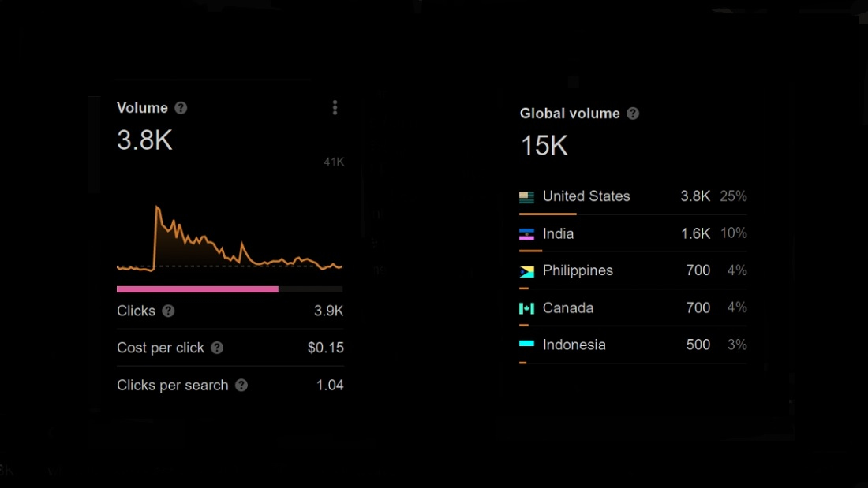Image resolution: width=868 pixels, height=488 pixels.
Task: Click the Clicks per search help icon
Action: [241, 385]
